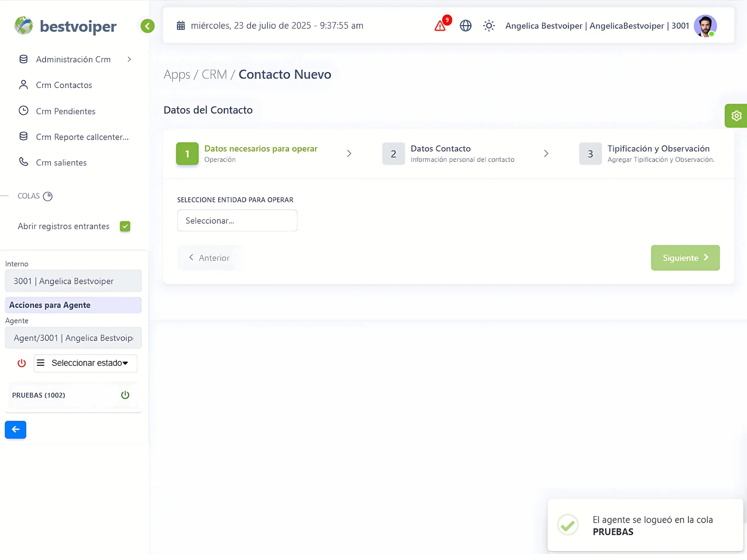The image size is (747, 560).
Task: Click the COLAS clock icon
Action: pyautogui.click(x=48, y=196)
